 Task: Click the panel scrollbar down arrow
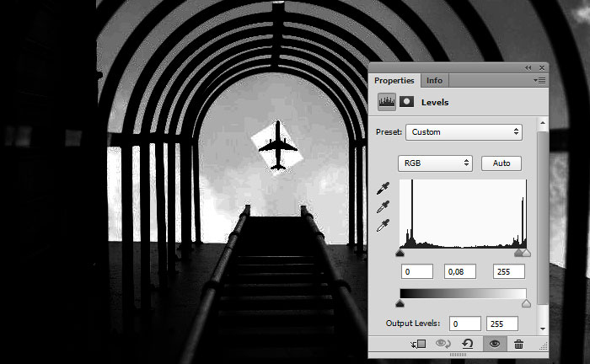[543, 329]
